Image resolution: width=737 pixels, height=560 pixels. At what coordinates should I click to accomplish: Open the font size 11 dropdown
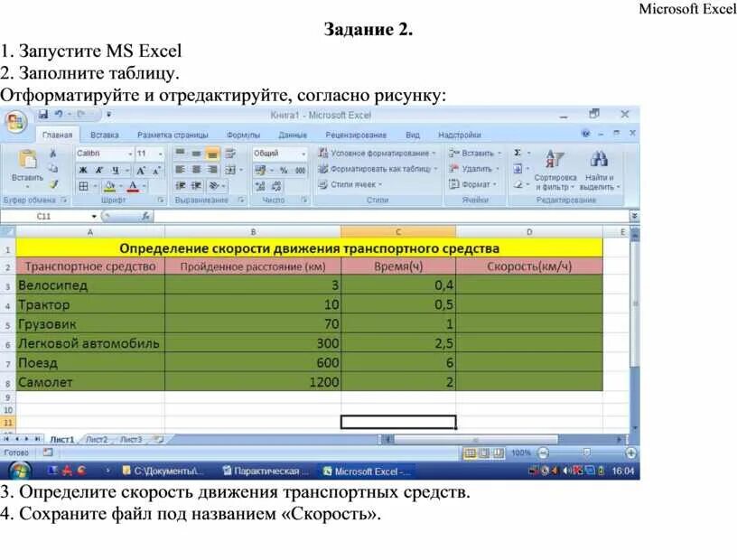click(160, 154)
